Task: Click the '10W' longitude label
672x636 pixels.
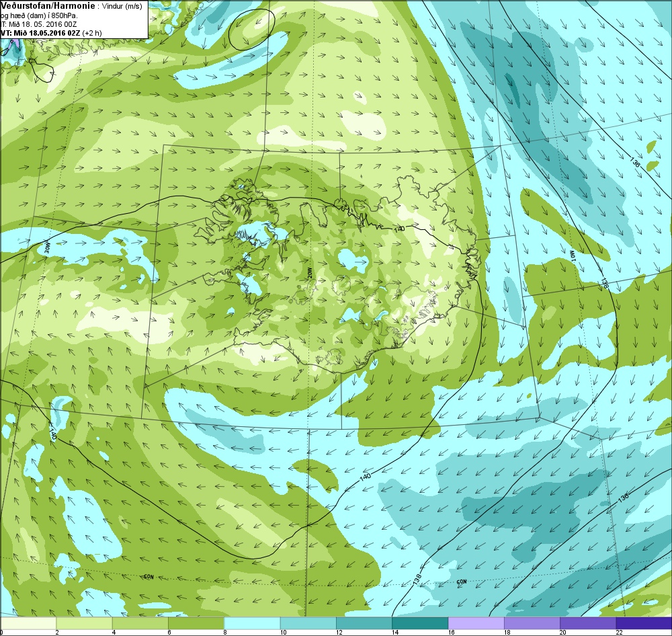Action: [x=572, y=255]
